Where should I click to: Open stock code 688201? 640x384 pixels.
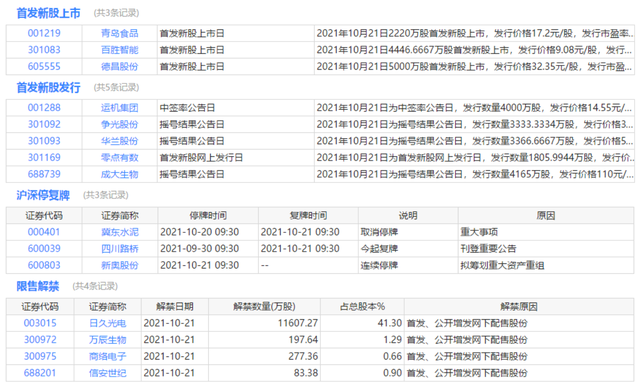click(40, 373)
